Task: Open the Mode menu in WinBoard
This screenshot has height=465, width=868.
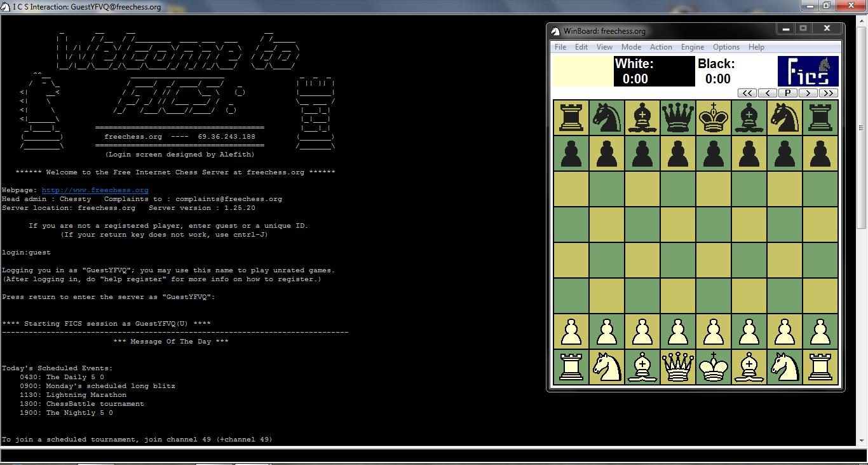Action: tap(631, 47)
